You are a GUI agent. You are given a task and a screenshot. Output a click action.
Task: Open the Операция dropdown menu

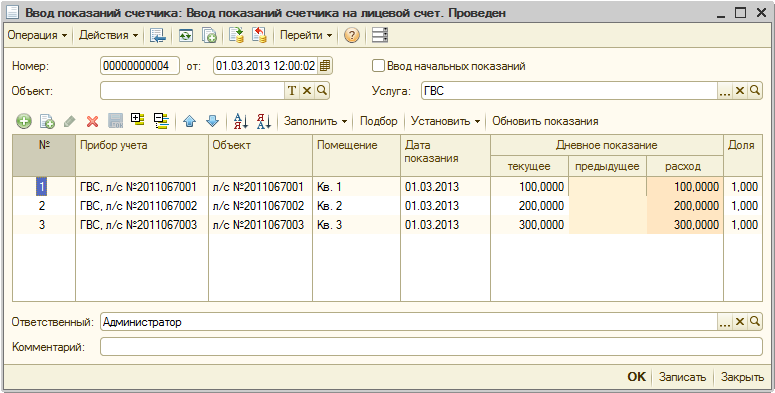(x=37, y=35)
